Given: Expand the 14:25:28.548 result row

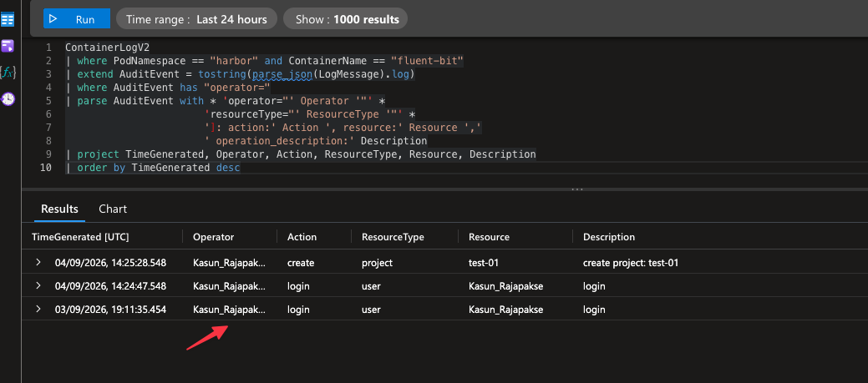Looking at the screenshot, I should [38, 263].
